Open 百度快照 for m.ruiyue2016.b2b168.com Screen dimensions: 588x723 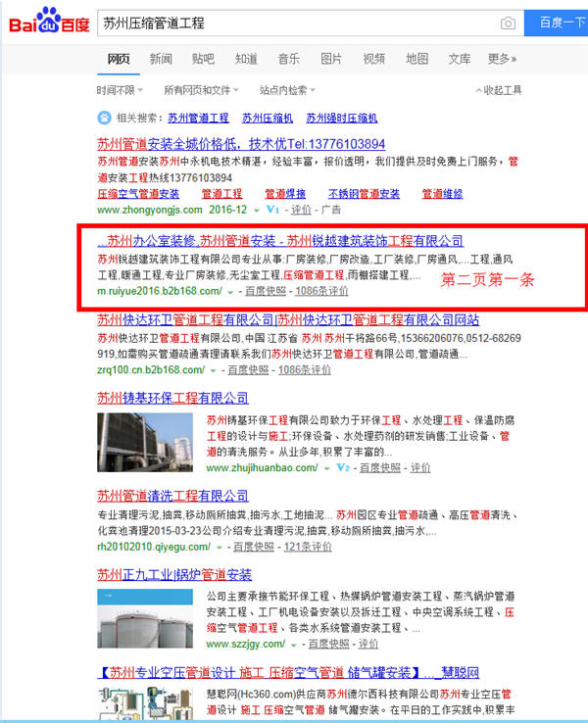(266, 291)
